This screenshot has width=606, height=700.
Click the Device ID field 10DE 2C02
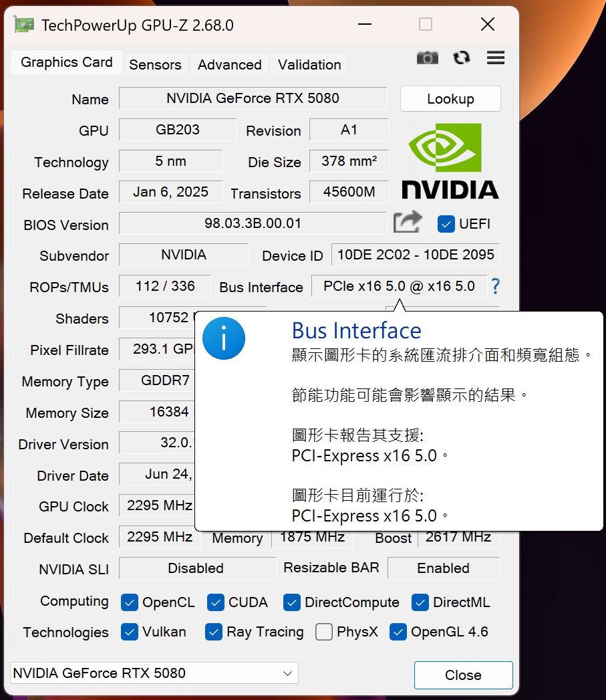pyautogui.click(x=415, y=255)
